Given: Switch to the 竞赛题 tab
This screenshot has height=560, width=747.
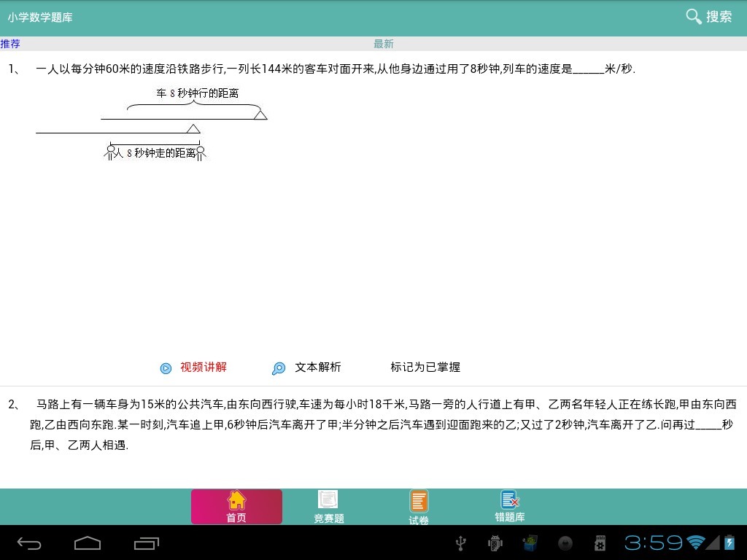Looking at the screenshot, I should tap(328, 506).
